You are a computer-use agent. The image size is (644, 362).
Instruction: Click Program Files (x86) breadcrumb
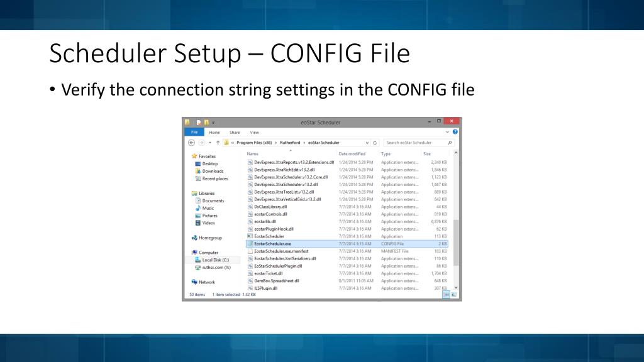click(254, 143)
